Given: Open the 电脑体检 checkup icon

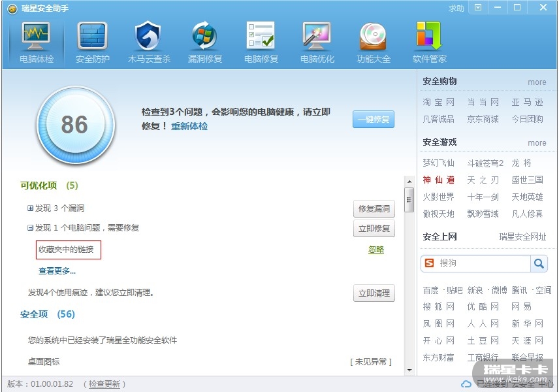Looking at the screenshot, I should 36,36.
